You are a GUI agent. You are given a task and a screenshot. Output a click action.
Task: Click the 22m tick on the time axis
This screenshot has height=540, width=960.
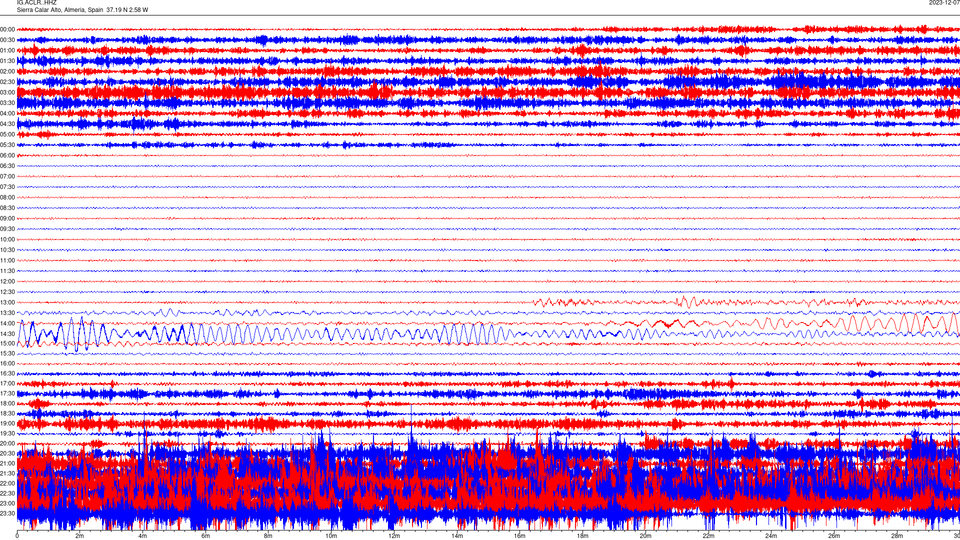[x=708, y=536]
